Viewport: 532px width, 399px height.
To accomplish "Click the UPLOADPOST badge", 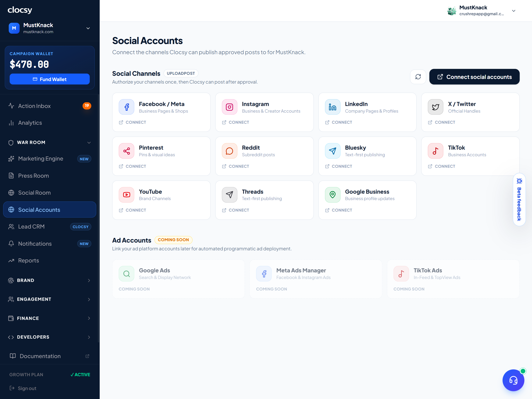I will point(181,73).
